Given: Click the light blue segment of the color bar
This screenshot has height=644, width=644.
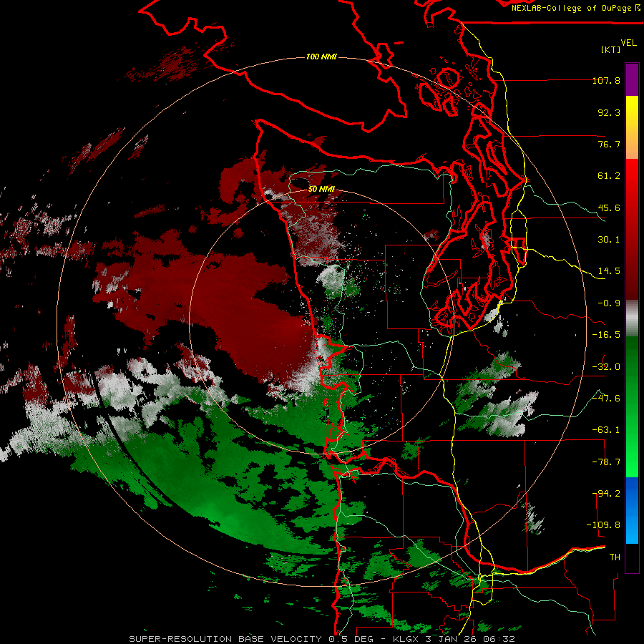Looking at the screenshot, I should (x=632, y=528).
